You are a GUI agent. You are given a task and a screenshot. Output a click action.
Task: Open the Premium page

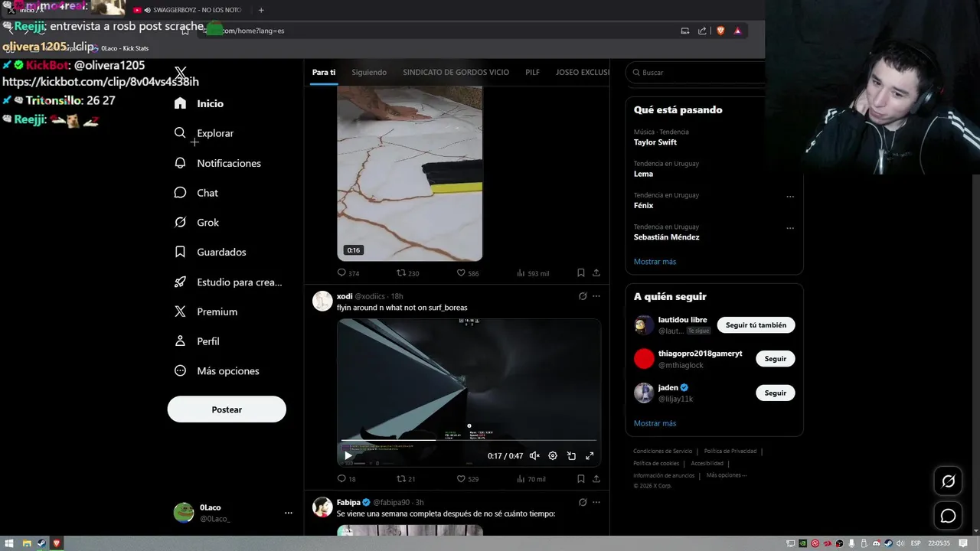206,311
